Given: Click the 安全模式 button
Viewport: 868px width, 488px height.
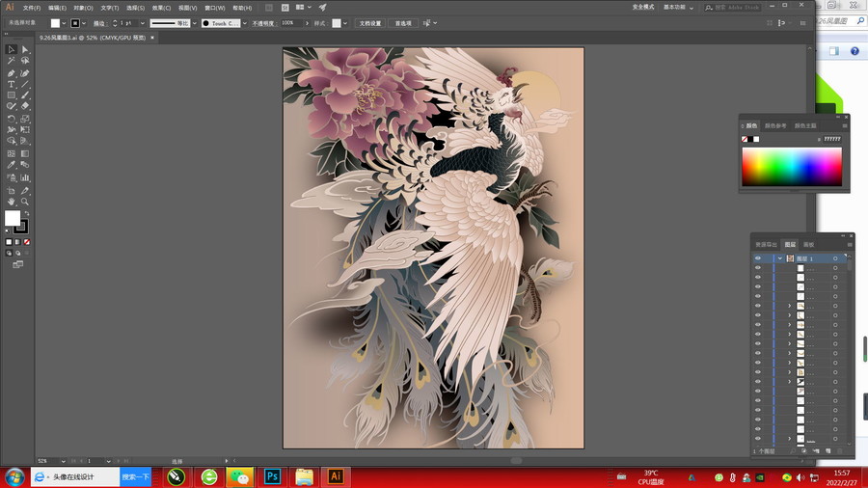Looking at the screenshot, I should click(643, 7).
